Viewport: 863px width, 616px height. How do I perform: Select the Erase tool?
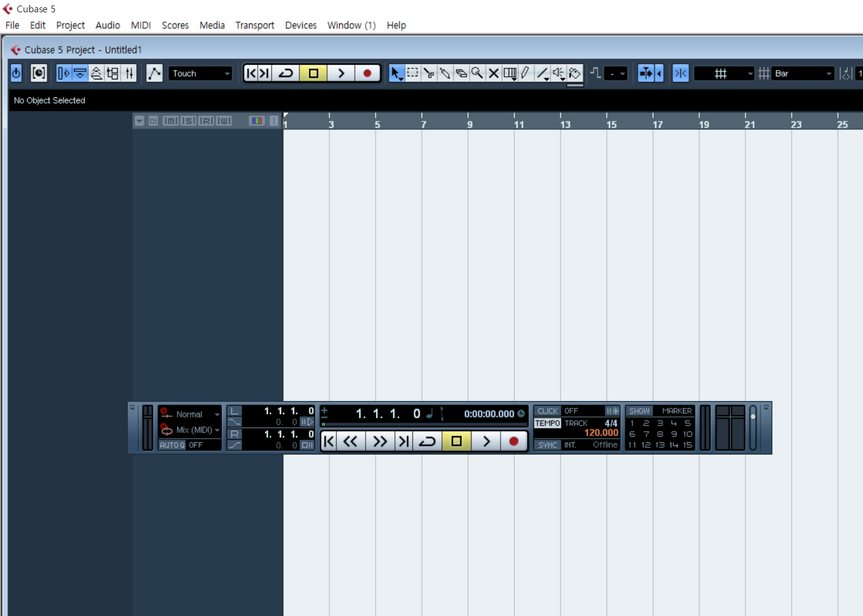click(461, 73)
